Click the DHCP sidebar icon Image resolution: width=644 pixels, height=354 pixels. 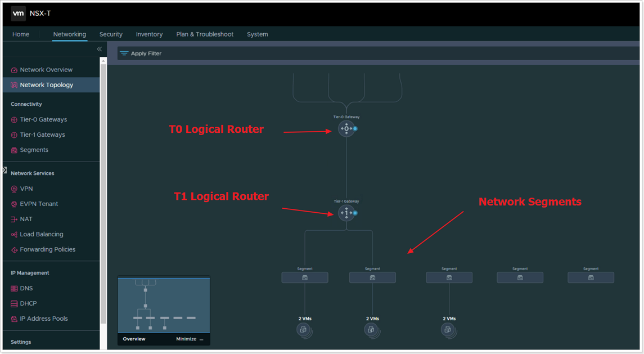point(14,304)
